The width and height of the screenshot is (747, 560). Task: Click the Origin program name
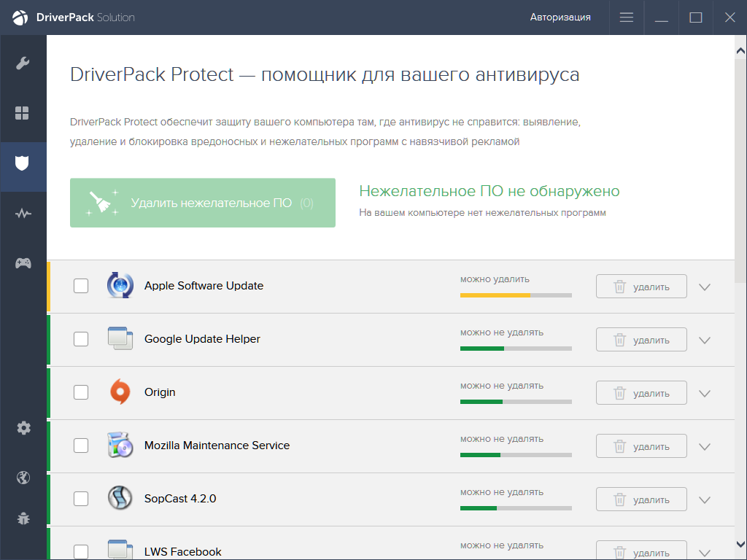point(160,392)
